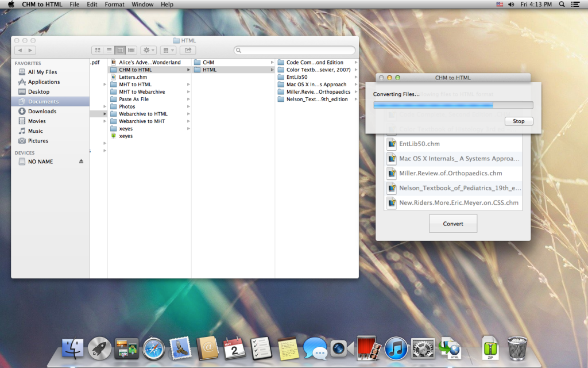
Task: Select Downloads in Finder sidebar
Action: (42, 111)
